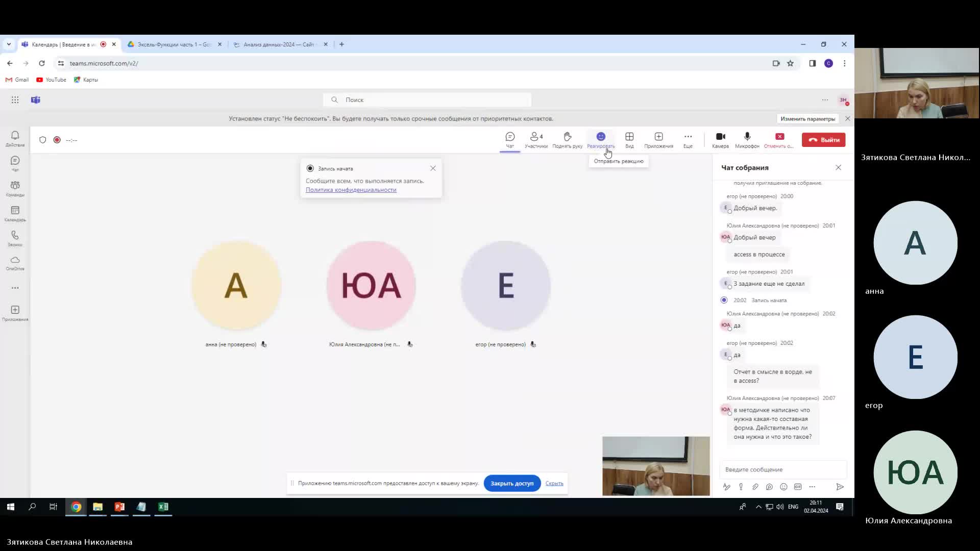Close the recording started notification
Image resolution: width=980 pixels, height=551 pixels.
433,168
